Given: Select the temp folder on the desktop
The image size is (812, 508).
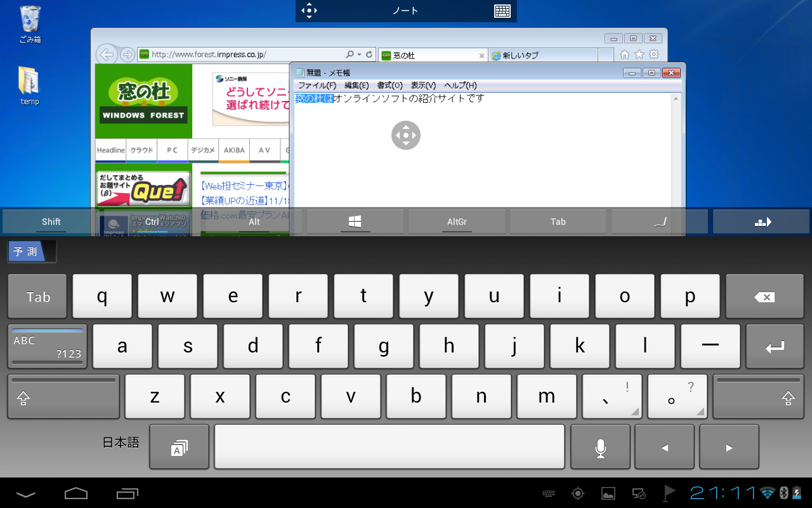Looking at the screenshot, I should (x=30, y=85).
